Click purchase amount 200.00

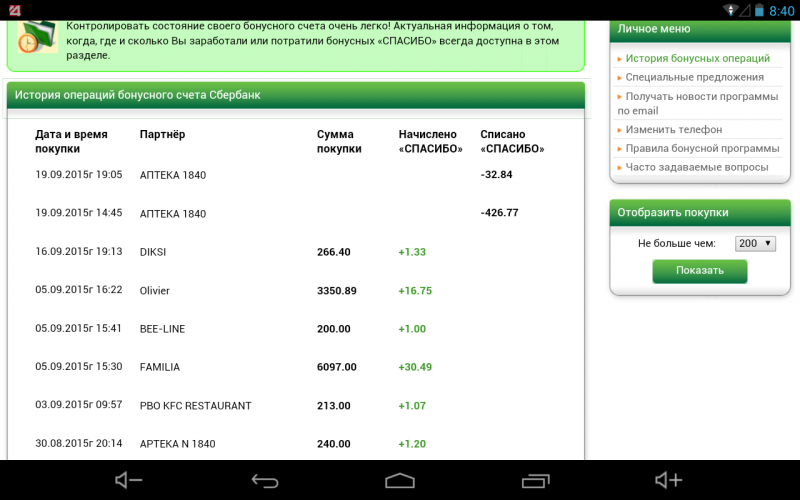click(334, 329)
